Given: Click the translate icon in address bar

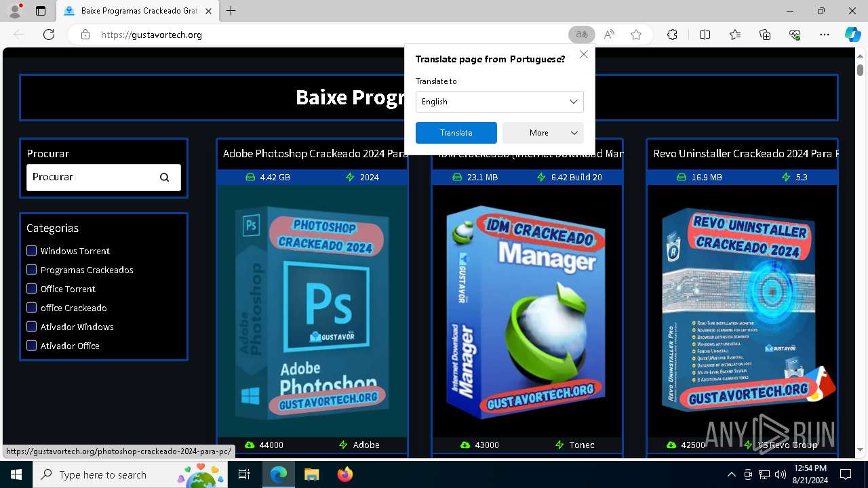Looking at the screenshot, I should [x=581, y=35].
